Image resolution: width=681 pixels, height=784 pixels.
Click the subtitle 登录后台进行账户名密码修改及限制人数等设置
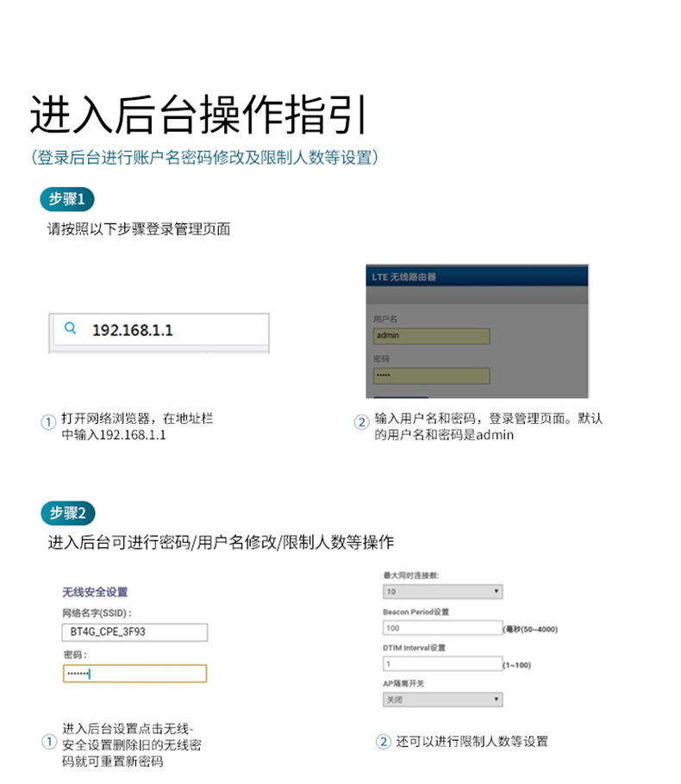tap(204, 158)
